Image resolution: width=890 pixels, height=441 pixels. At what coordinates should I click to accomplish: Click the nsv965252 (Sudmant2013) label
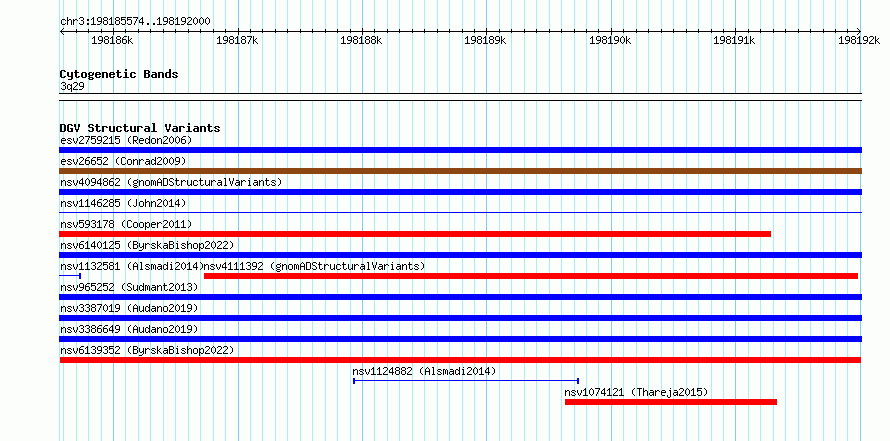pyautogui.click(x=129, y=287)
